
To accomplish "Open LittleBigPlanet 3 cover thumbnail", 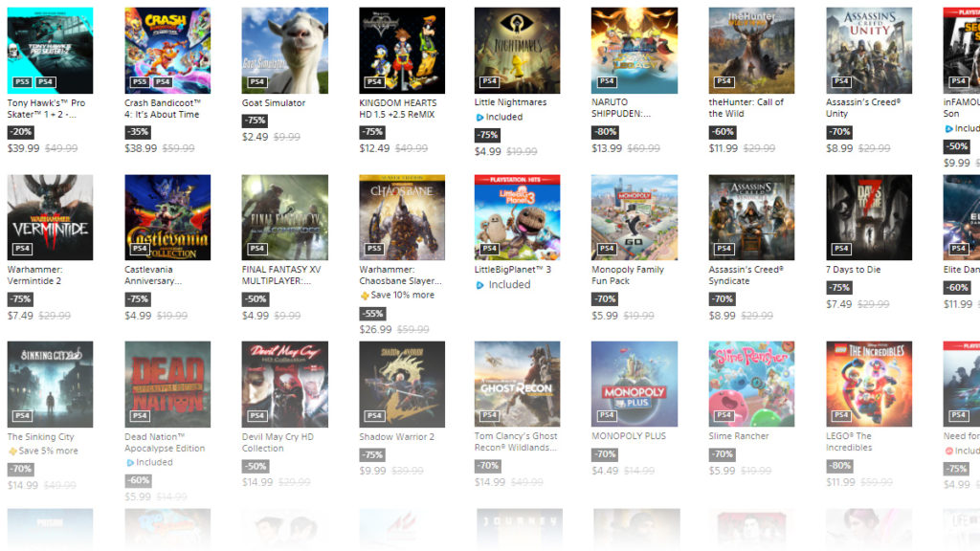I will pyautogui.click(x=517, y=217).
